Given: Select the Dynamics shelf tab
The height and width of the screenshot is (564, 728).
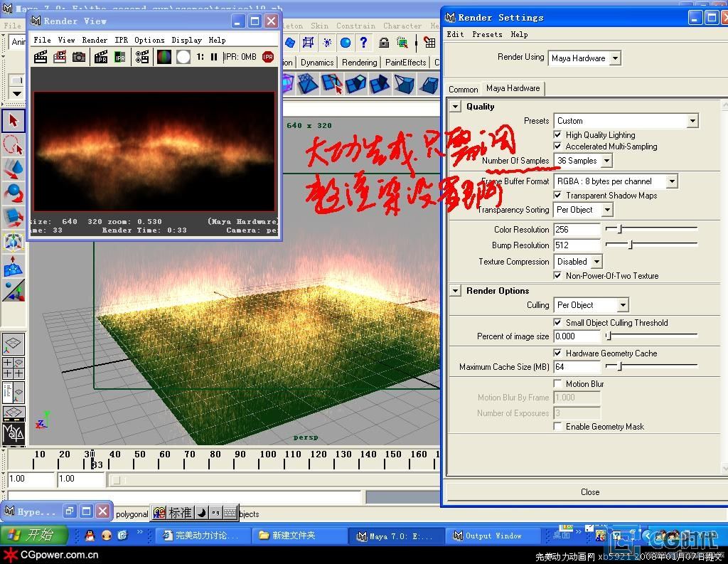Looking at the screenshot, I should click(x=317, y=63).
